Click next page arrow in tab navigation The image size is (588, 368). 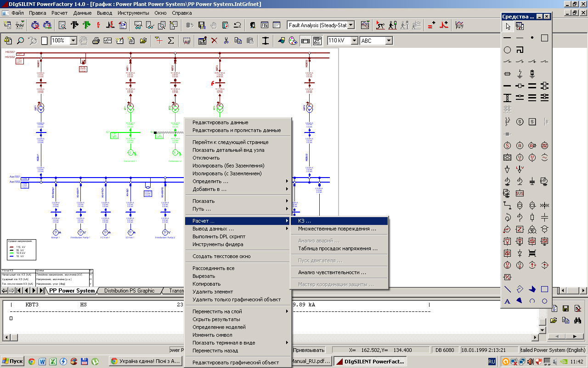coord(34,291)
